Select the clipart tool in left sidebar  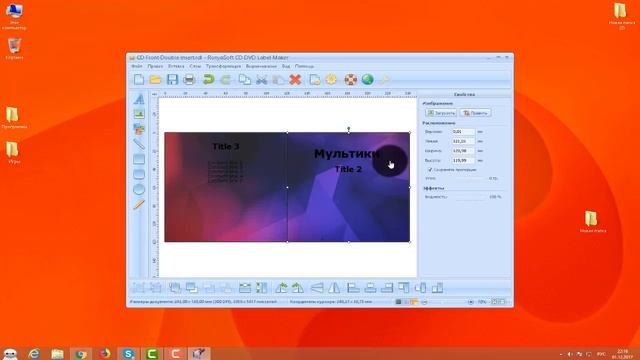pyautogui.click(x=139, y=129)
